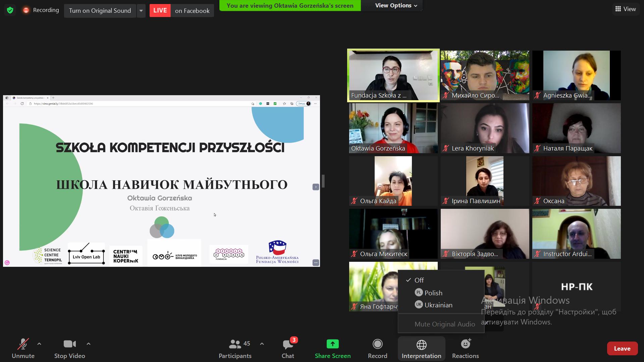Expand arrow next to Turn on Original Sound
This screenshot has width=644, height=362.
pyautogui.click(x=141, y=11)
